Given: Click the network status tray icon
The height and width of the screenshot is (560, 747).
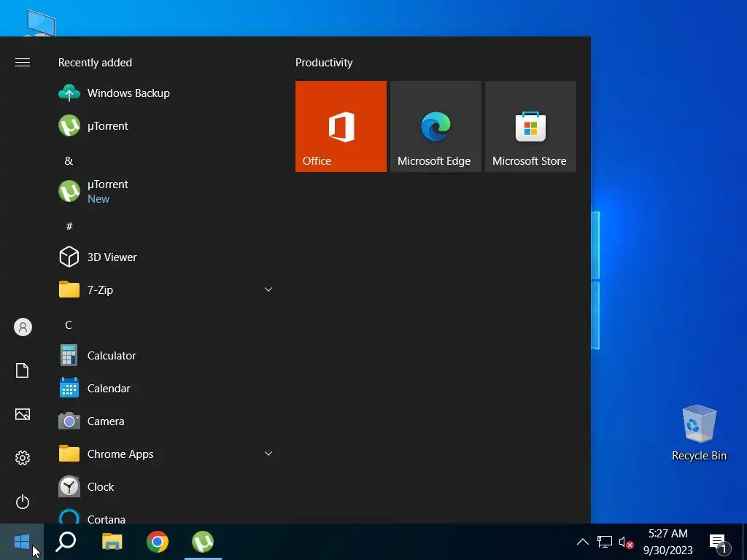Looking at the screenshot, I should click(605, 542).
